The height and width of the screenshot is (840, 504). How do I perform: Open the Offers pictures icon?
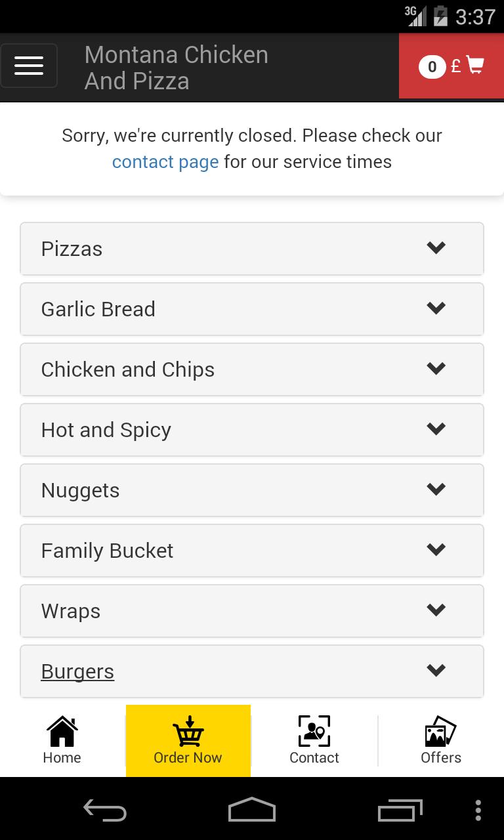pos(440,731)
